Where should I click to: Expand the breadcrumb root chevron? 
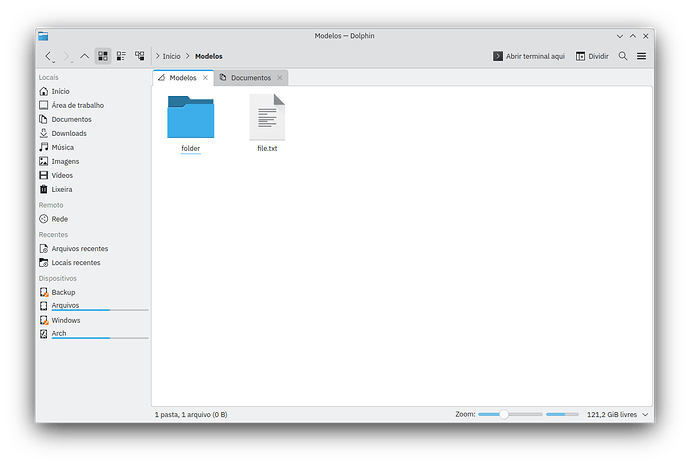158,56
